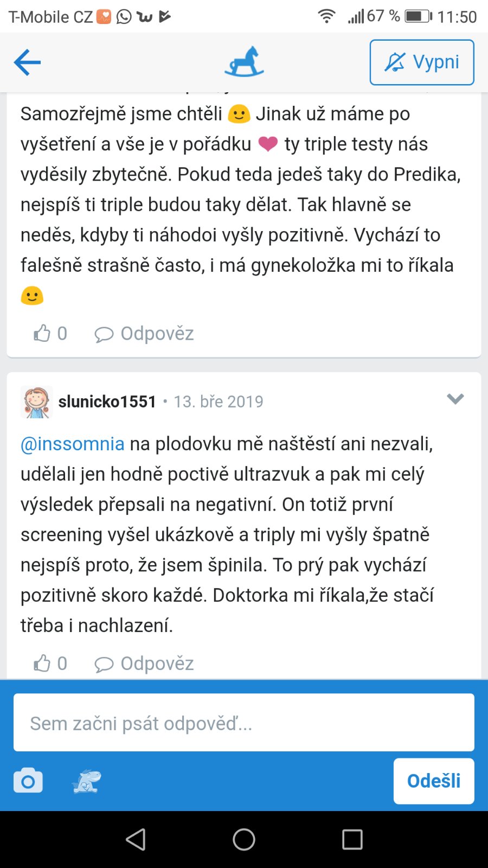Like the first comment with thumbs up
488x868 pixels.
42,333
